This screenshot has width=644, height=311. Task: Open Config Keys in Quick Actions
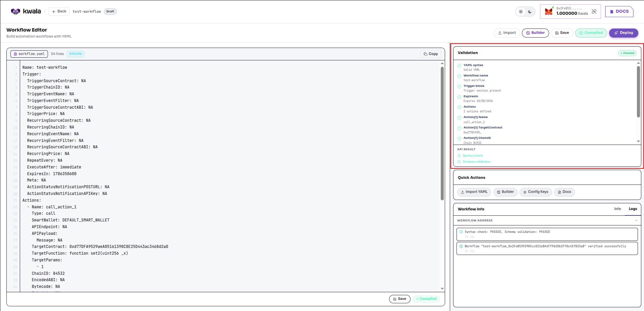(536, 192)
